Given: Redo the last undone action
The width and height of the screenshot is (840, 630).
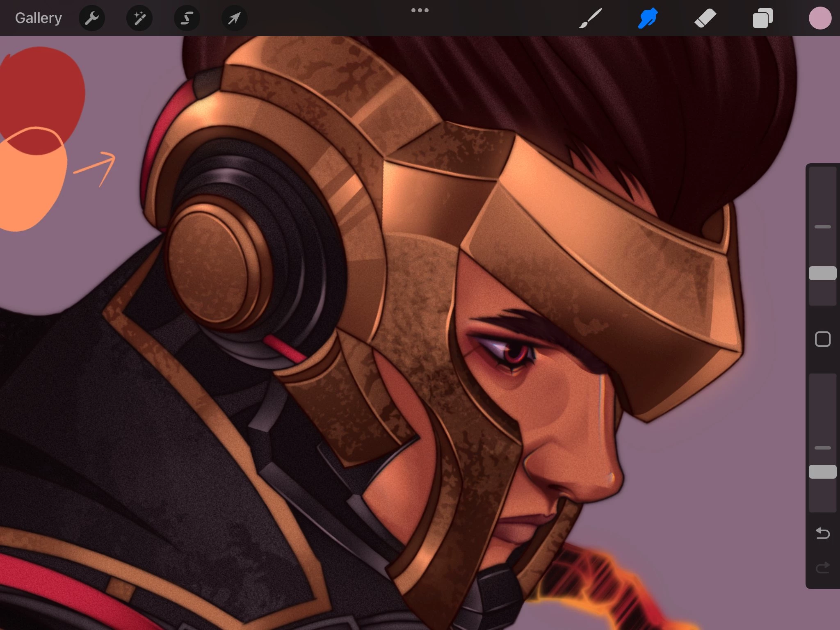Looking at the screenshot, I should 822,568.
